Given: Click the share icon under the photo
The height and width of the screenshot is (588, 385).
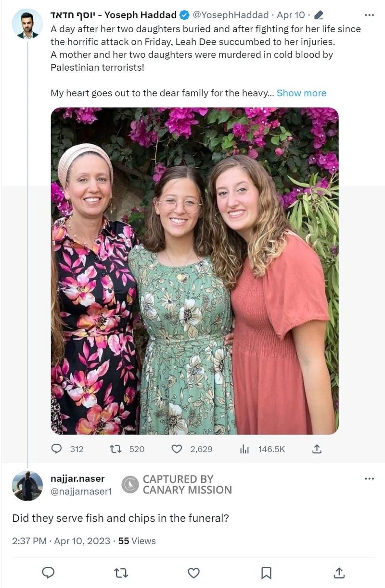Looking at the screenshot, I should [x=317, y=449].
